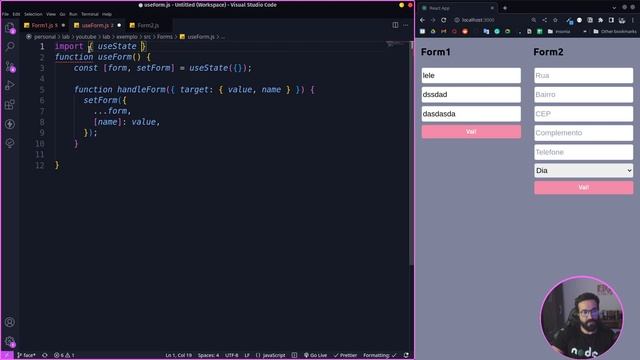Open the browser side panel
This screenshot has height=360, width=640.
(611, 20)
